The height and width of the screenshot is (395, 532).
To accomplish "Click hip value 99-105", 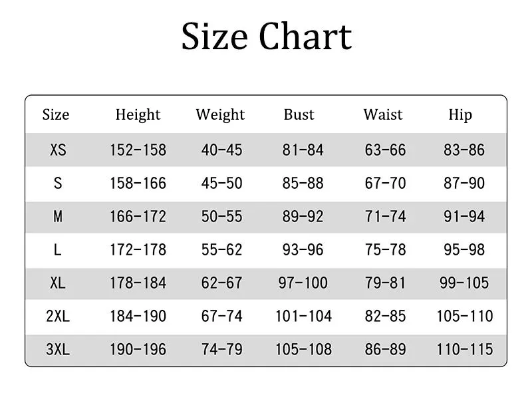I will (464, 283).
